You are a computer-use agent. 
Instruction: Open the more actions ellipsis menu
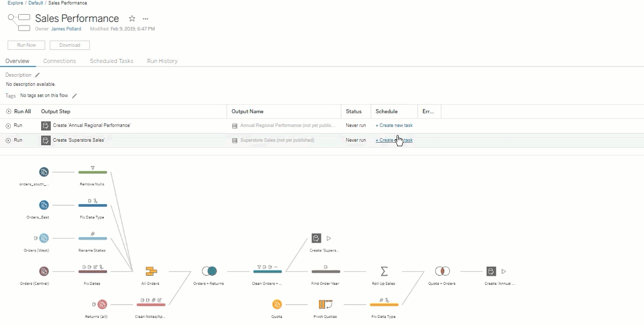(x=146, y=19)
